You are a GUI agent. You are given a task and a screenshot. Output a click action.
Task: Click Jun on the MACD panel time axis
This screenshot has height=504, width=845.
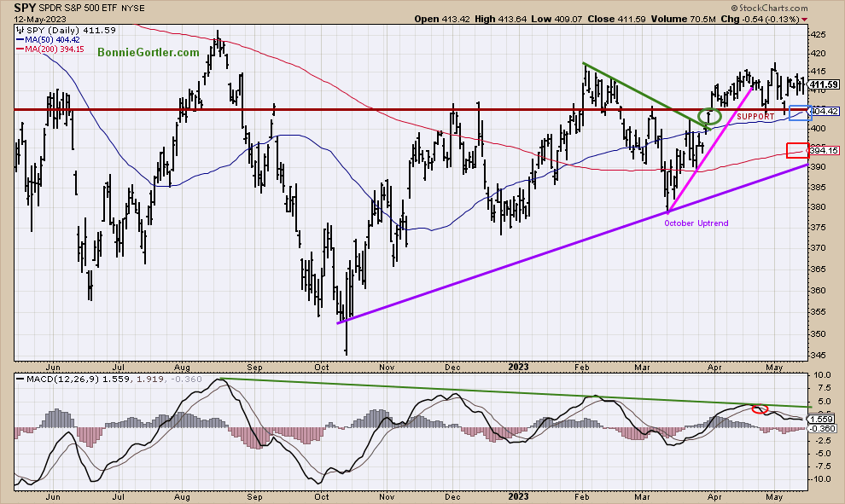coord(53,496)
